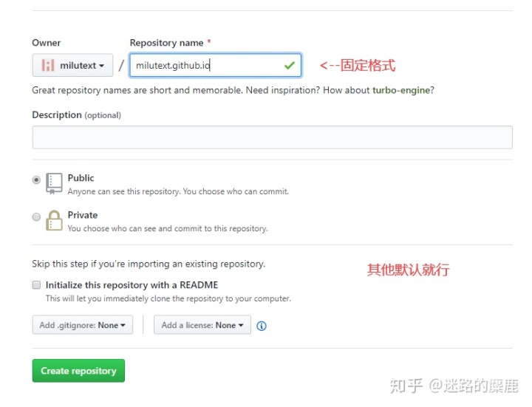
Task: Select the Public radio button
Action: coord(36,179)
